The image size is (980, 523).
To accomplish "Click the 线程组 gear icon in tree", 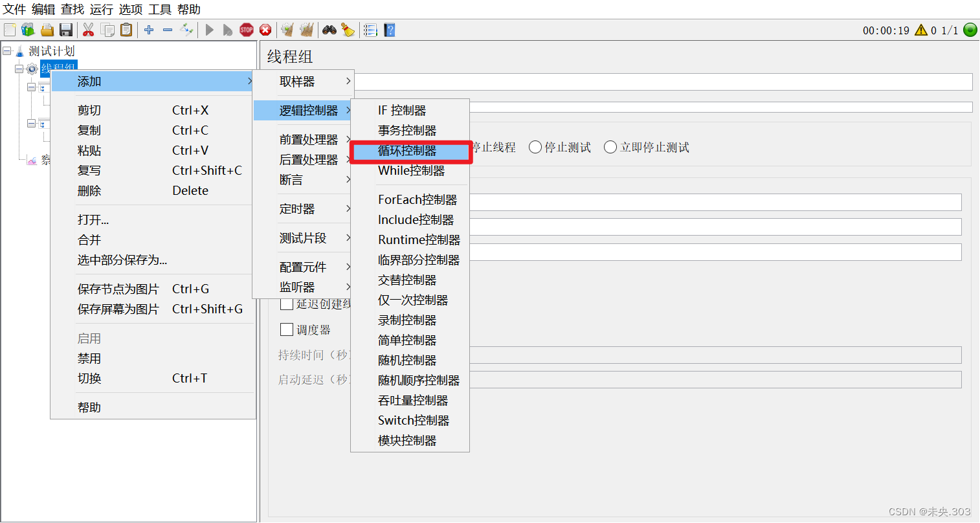I will pyautogui.click(x=32, y=69).
